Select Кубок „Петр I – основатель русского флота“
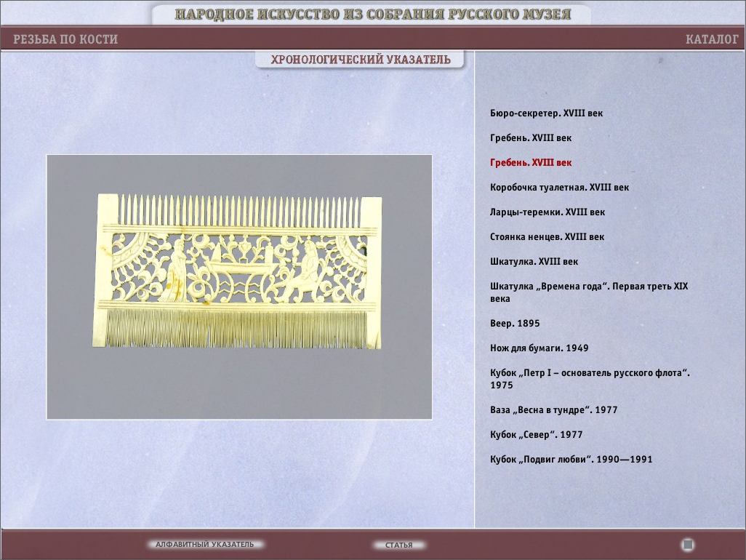 [589, 373]
